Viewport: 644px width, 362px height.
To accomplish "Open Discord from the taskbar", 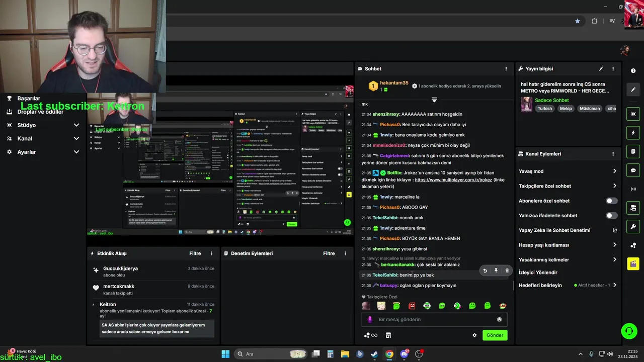I will (404, 354).
